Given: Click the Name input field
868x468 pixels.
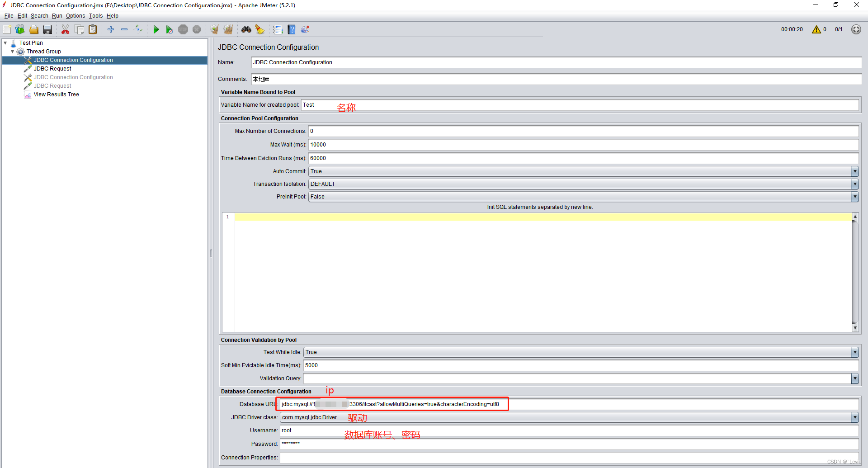Looking at the screenshot, I should tap(556, 62).
